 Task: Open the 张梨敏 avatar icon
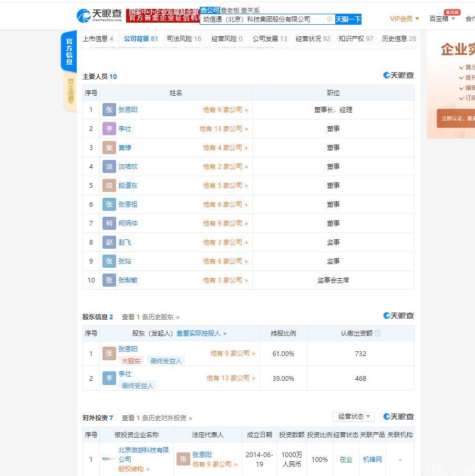109,280
